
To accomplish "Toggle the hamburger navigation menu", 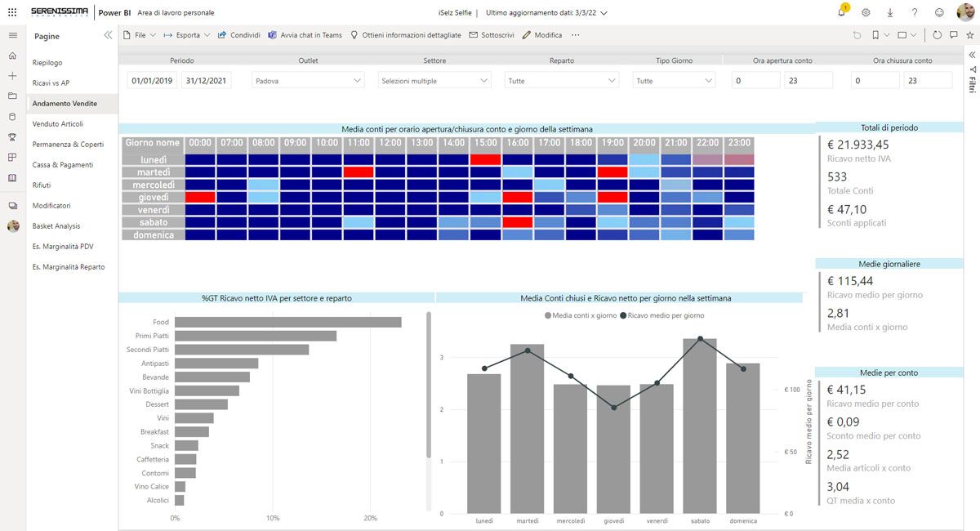I will 12,35.
